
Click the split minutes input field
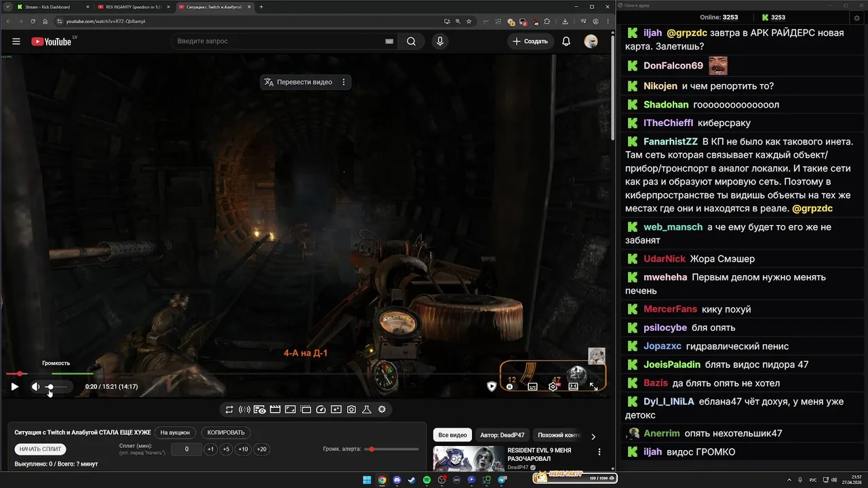tap(186, 449)
